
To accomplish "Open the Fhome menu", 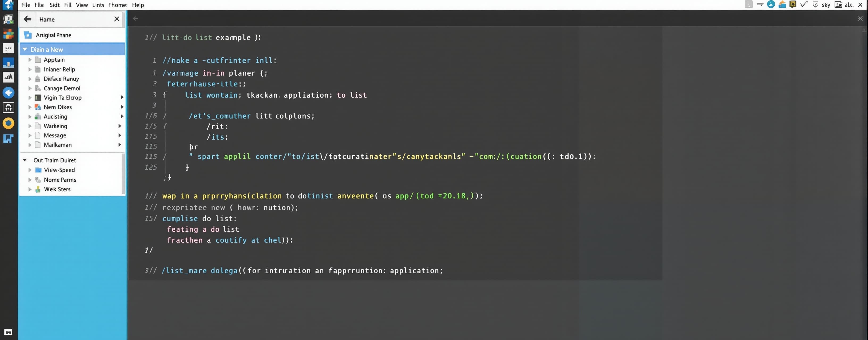I will tap(118, 5).
